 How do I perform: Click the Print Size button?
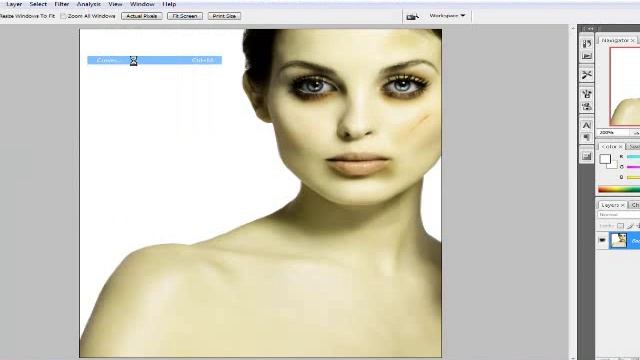(224, 16)
